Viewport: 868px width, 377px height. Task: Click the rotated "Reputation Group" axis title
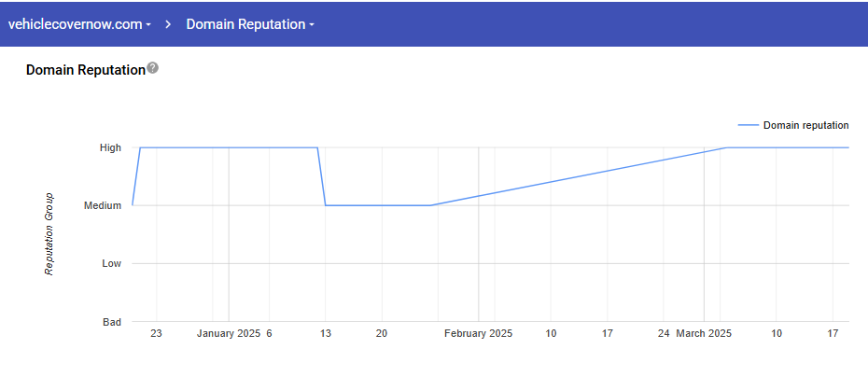(x=49, y=234)
